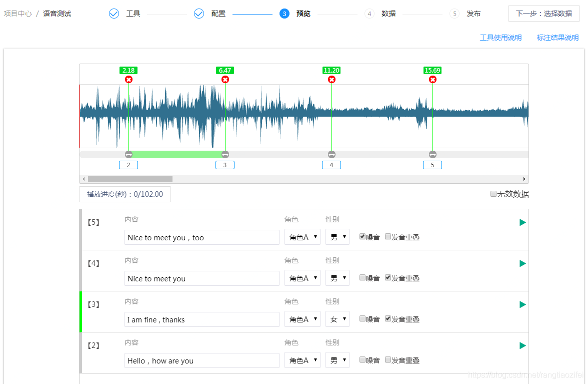The image size is (588, 384).
Task: Go to the 工具 step
Action: point(125,14)
